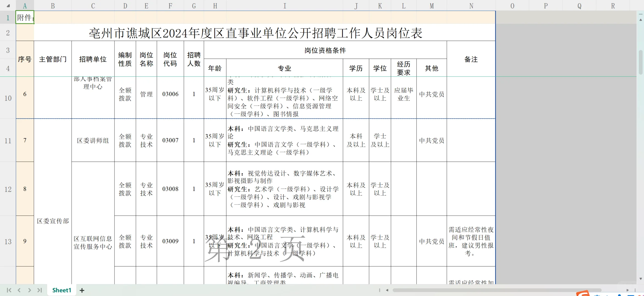Viewport: 644px width, 296px height.
Task: Add a new worksheet with the plus icon
Action: (82, 290)
